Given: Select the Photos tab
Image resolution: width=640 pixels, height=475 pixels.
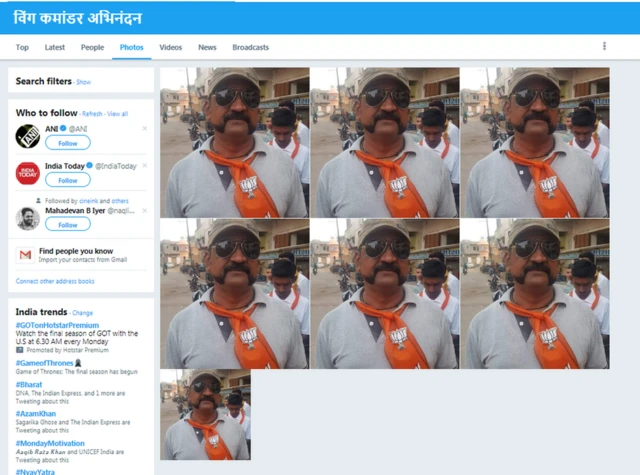Looking at the screenshot, I should pyautogui.click(x=131, y=47).
